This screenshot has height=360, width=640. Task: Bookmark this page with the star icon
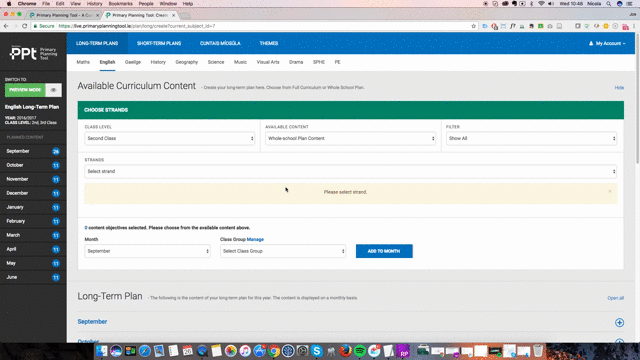pyautogui.click(x=473, y=26)
